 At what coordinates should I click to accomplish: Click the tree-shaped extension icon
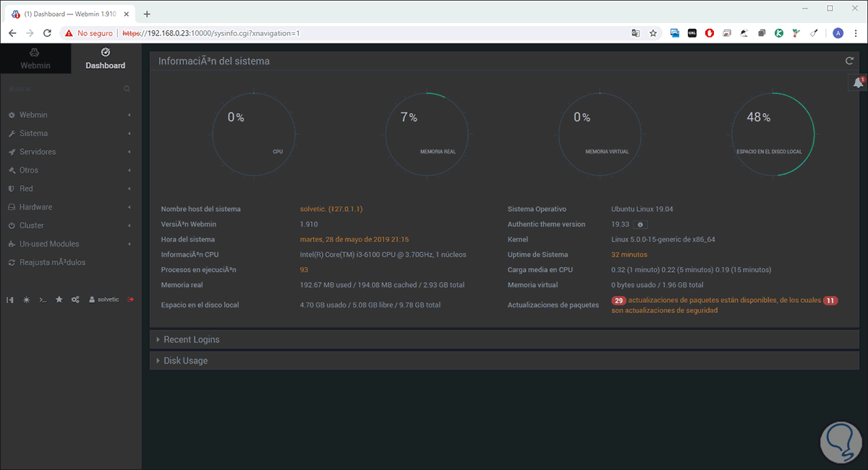(x=796, y=33)
